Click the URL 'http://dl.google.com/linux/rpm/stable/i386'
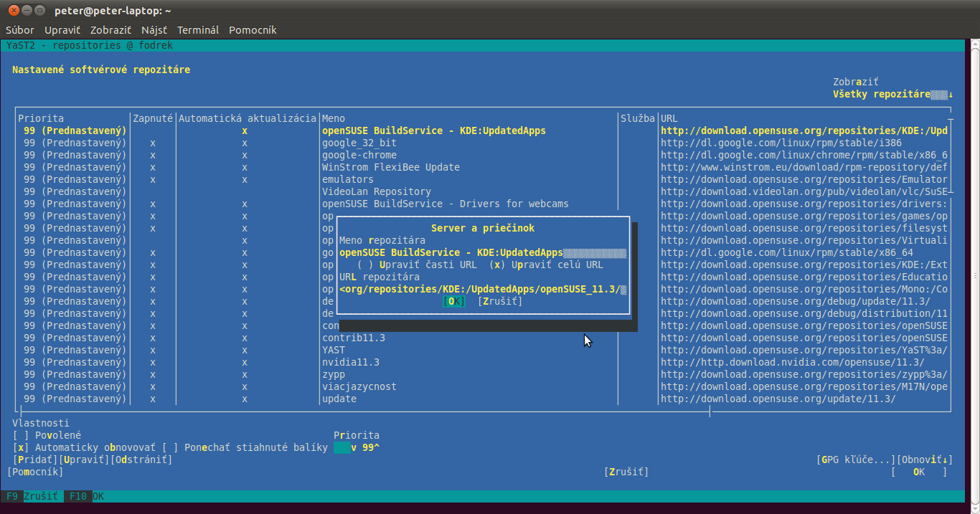Screen dimensions: 980x514 pos(781,143)
